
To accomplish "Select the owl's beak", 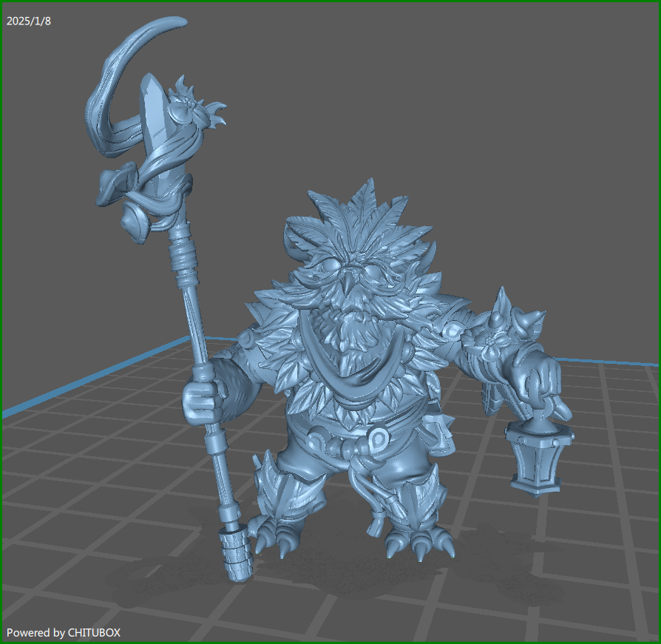I will (x=345, y=283).
